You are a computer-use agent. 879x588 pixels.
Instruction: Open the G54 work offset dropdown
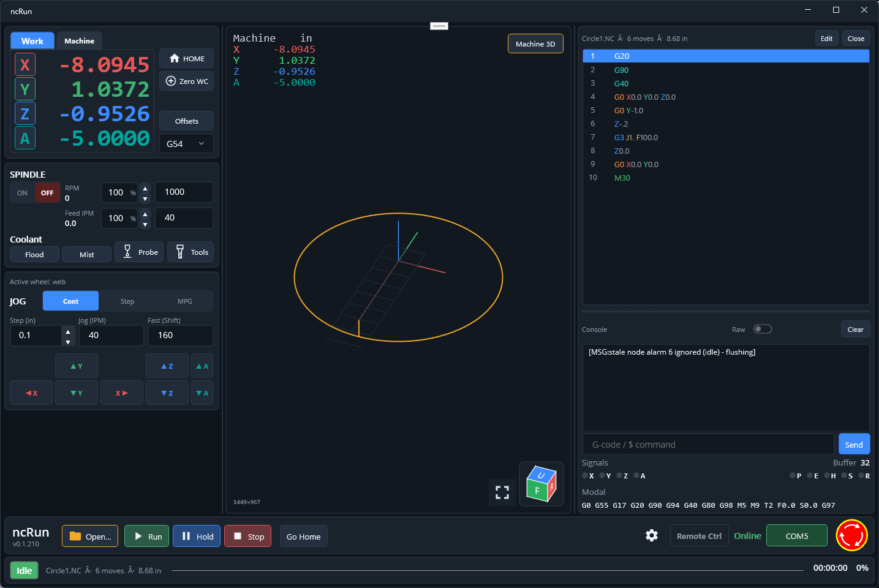point(186,143)
